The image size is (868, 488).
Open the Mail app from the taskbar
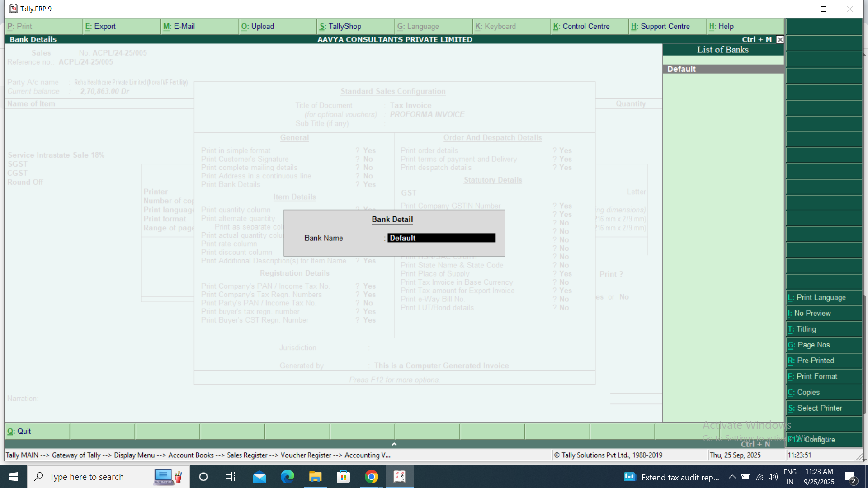[x=259, y=476]
